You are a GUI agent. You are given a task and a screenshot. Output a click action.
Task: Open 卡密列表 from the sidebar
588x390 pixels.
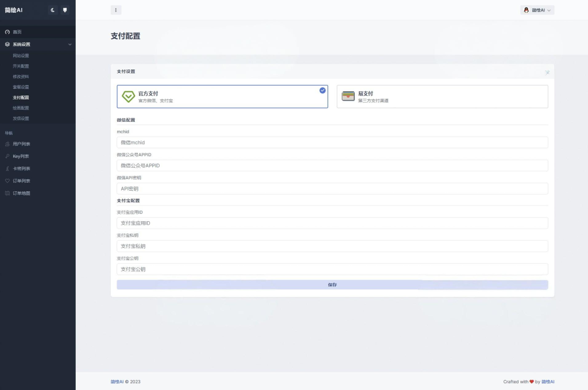[21, 169]
